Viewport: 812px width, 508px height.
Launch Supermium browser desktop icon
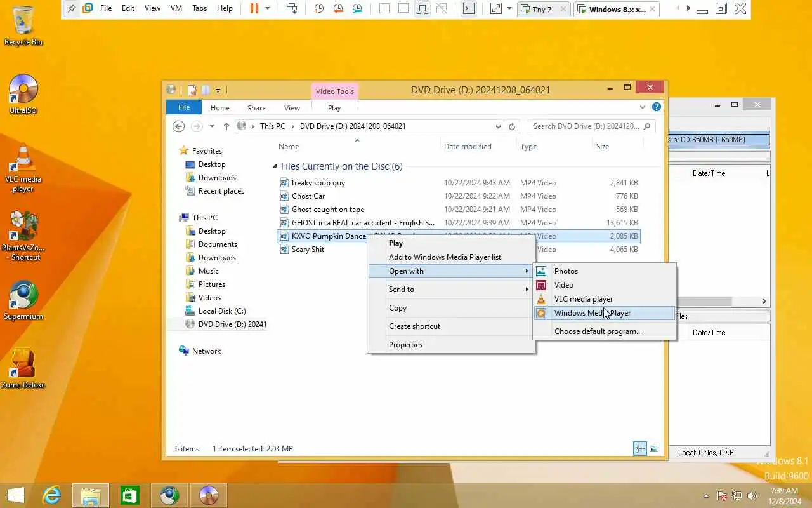(23, 300)
